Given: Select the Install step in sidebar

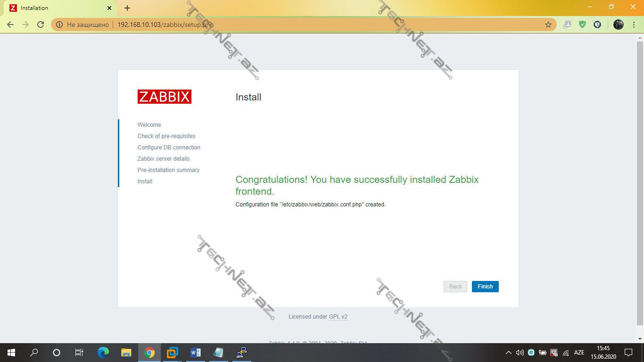Looking at the screenshot, I should tap(145, 181).
